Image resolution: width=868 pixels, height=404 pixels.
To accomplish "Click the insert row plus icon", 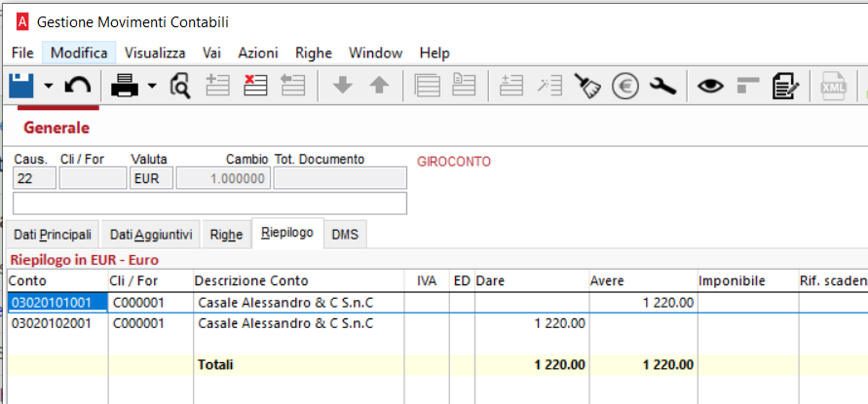I will 217,86.
